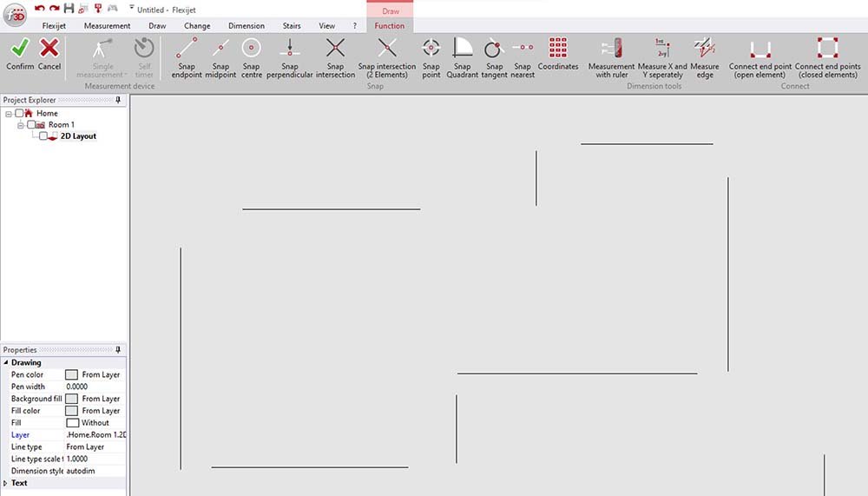Select the Room 1 tree item
The width and height of the screenshot is (868, 496).
61,125
